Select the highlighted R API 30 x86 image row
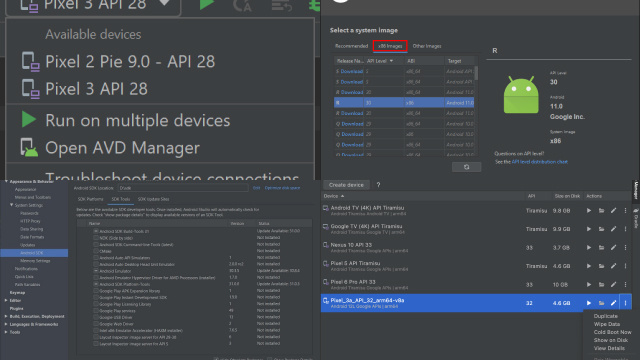Screen dimensions: 640x360 click(x=404, y=103)
